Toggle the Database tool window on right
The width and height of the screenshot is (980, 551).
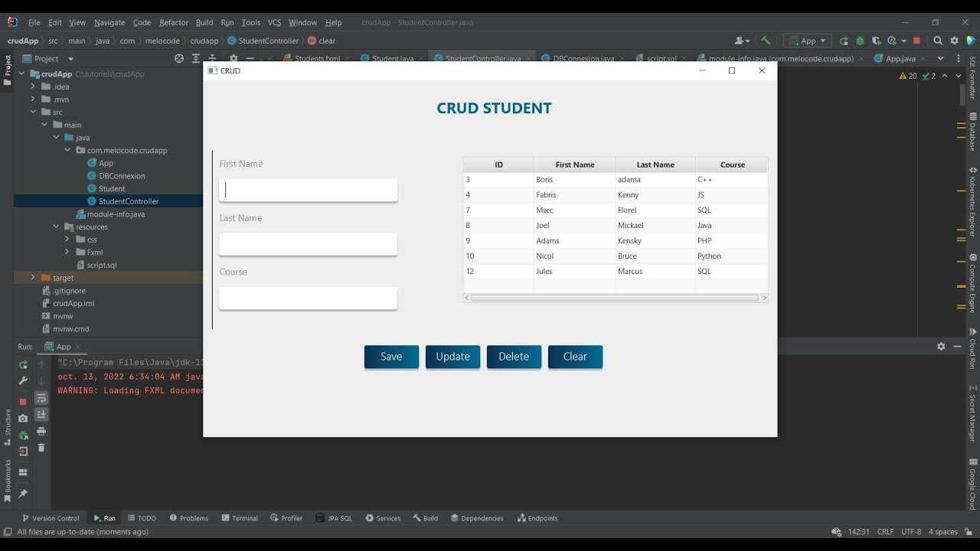tap(973, 132)
